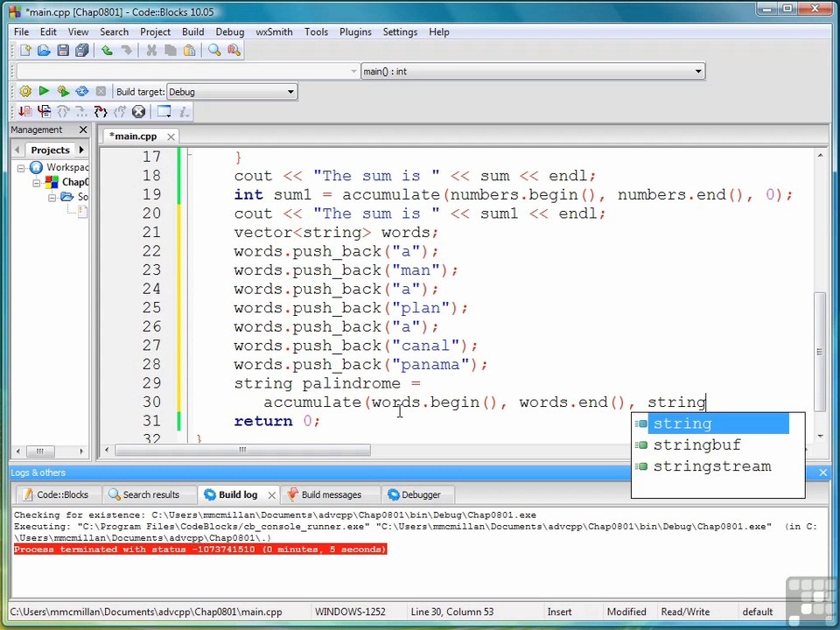Collapse the Chap0801 project node
The height and width of the screenshot is (630, 840).
37,183
